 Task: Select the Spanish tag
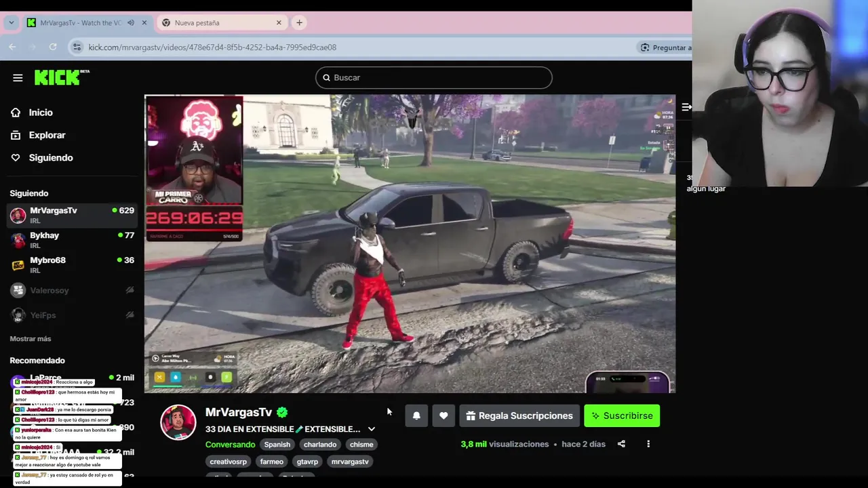point(277,445)
